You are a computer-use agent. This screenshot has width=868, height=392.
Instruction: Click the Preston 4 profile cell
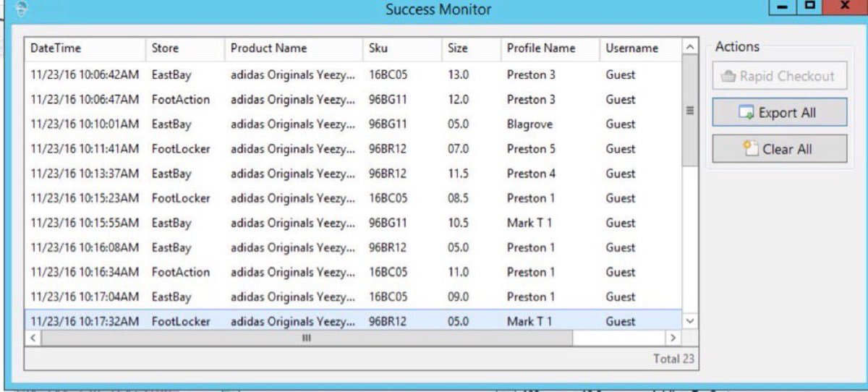click(531, 174)
